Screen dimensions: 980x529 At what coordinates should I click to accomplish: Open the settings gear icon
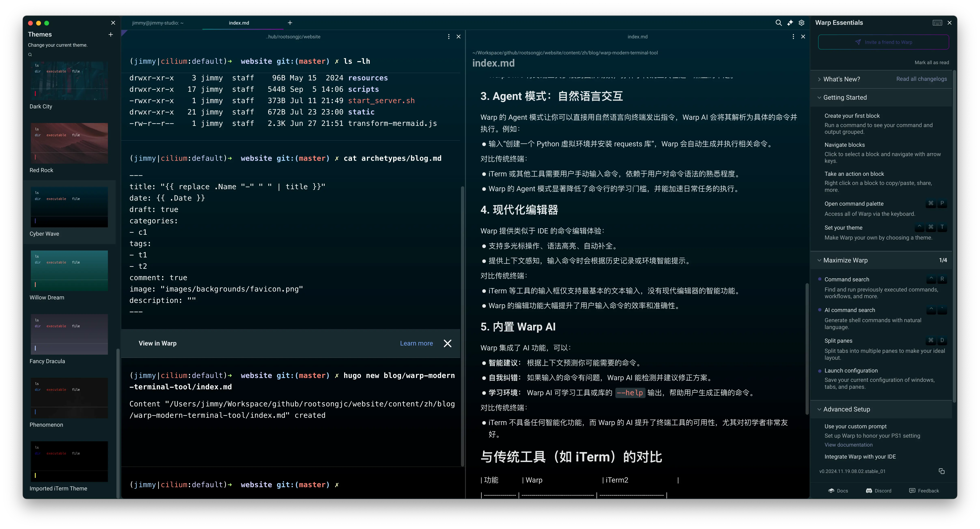click(802, 23)
